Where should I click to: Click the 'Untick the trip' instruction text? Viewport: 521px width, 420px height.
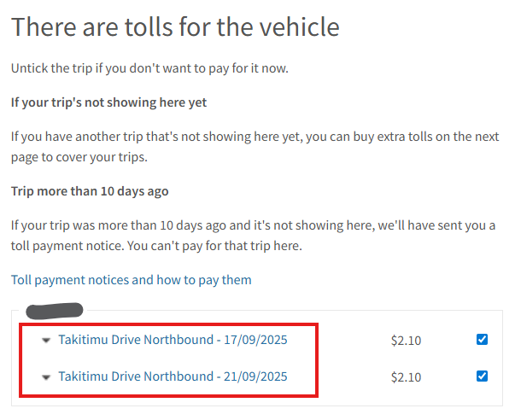(149, 68)
